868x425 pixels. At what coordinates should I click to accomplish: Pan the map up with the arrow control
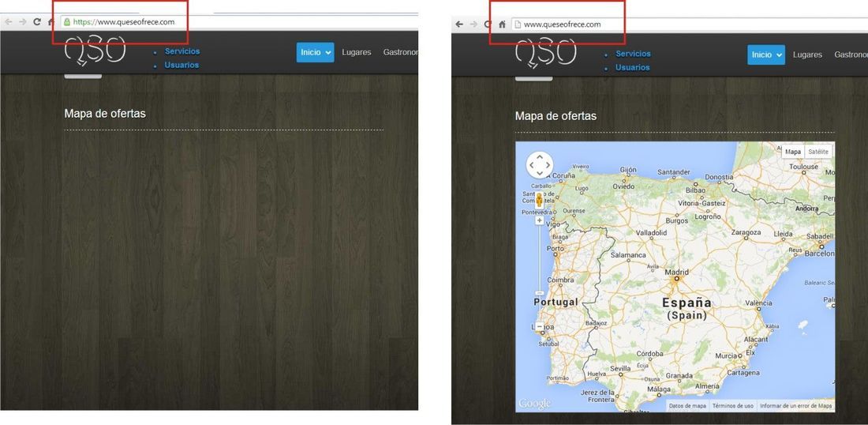click(x=540, y=157)
